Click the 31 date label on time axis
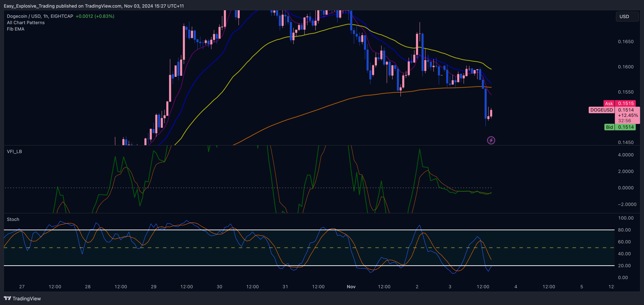 point(285,287)
